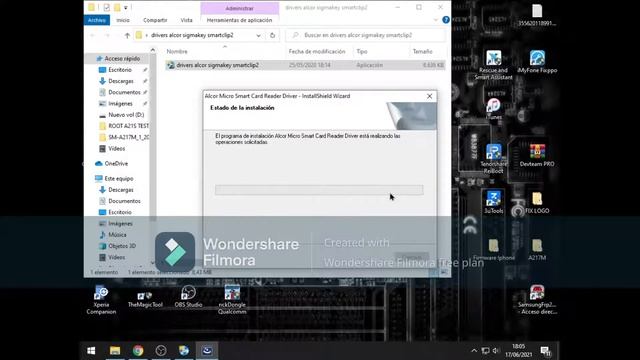
Task: Launch OBS Studio from desktop
Action: [188, 296]
